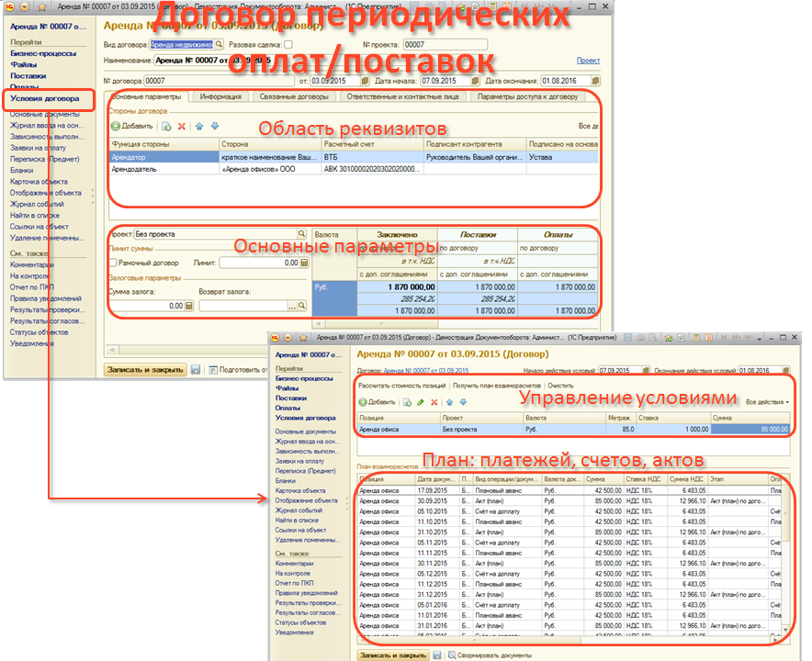Enable the Рамочный договор checkbox

click(112, 263)
